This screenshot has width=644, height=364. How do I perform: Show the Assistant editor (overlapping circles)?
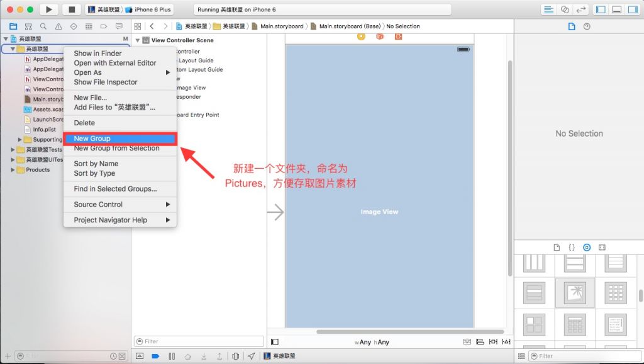click(565, 9)
